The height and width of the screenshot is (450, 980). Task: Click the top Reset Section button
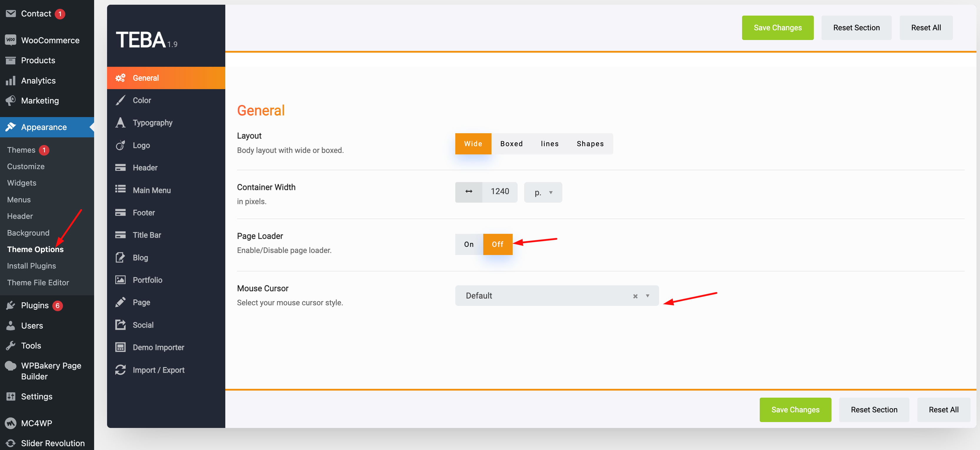click(x=856, y=28)
